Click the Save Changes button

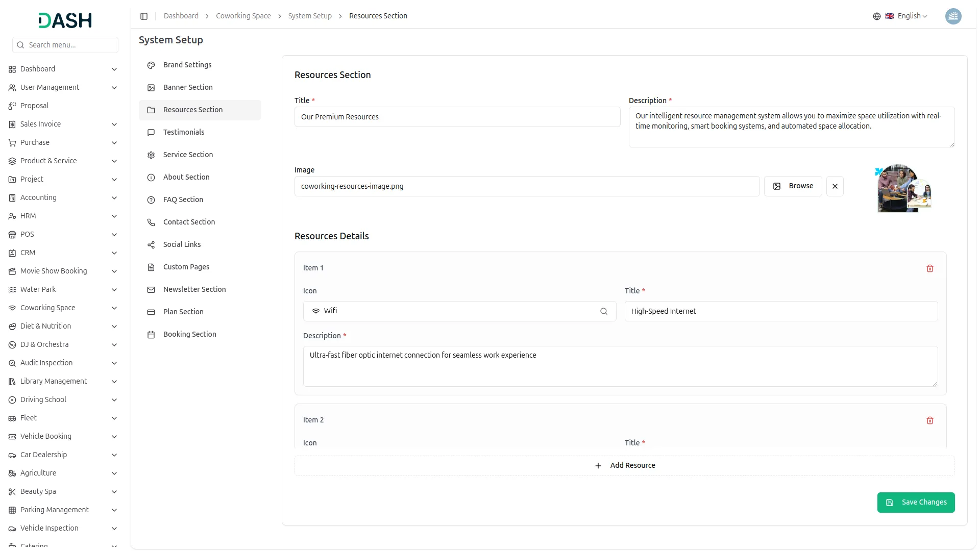point(915,502)
